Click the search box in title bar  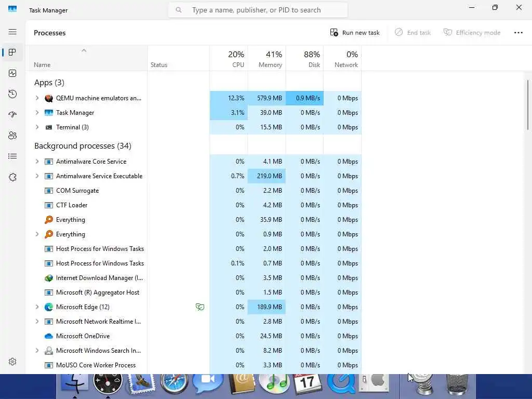click(x=258, y=10)
